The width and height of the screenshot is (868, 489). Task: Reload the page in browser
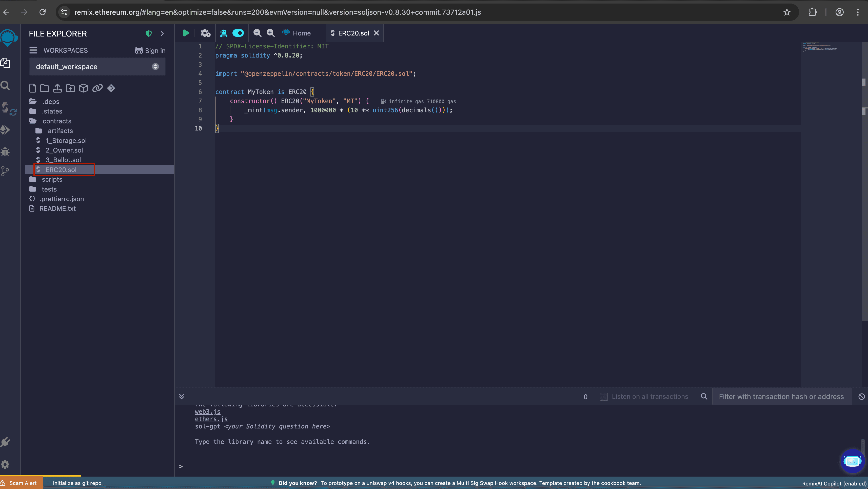click(43, 12)
